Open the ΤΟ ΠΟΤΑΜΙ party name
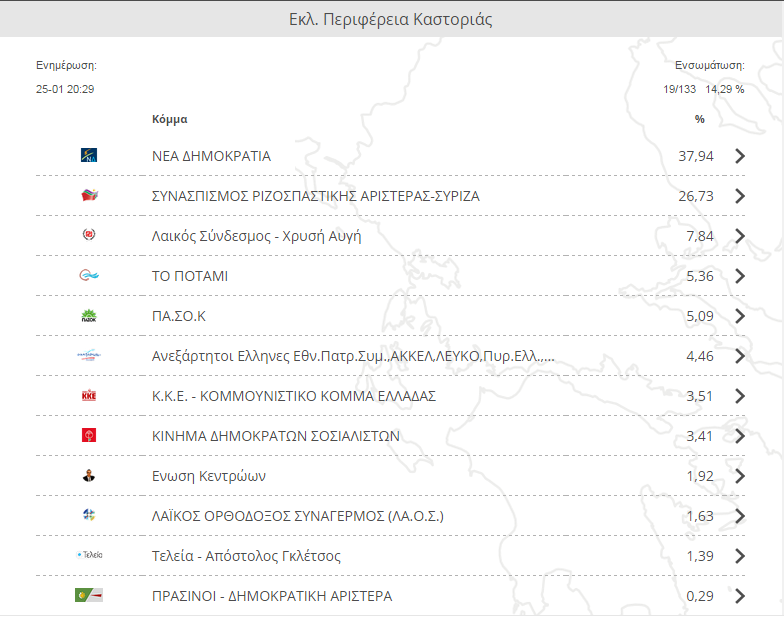The height and width of the screenshot is (623, 784). (x=190, y=276)
